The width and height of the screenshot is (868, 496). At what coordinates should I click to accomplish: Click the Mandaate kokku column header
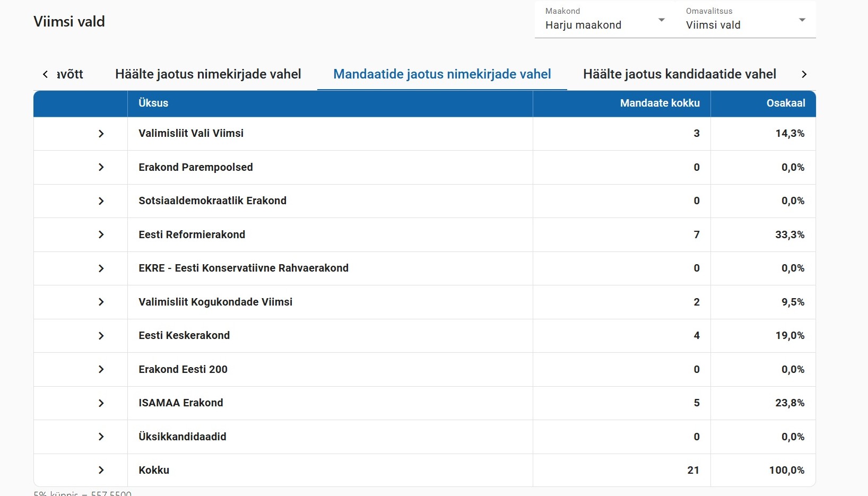(659, 103)
